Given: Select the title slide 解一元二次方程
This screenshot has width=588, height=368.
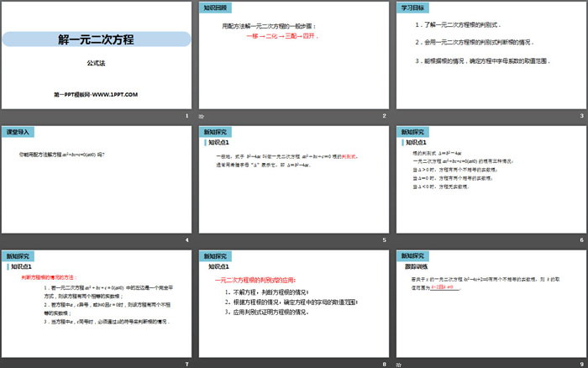Looking at the screenshot, I should 96,55.
